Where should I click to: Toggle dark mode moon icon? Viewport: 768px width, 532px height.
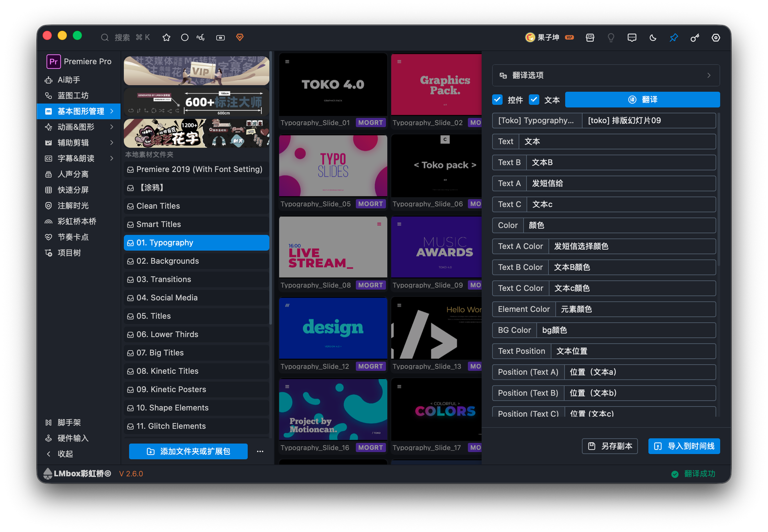click(653, 37)
